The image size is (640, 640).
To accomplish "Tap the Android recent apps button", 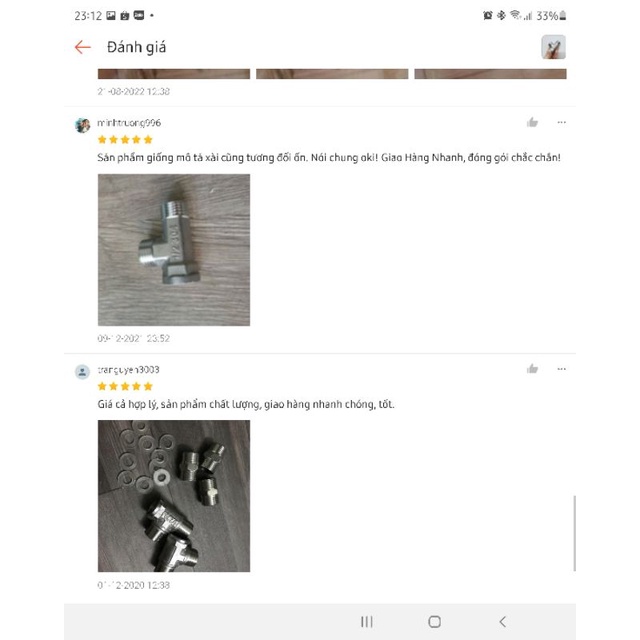I will (x=367, y=622).
